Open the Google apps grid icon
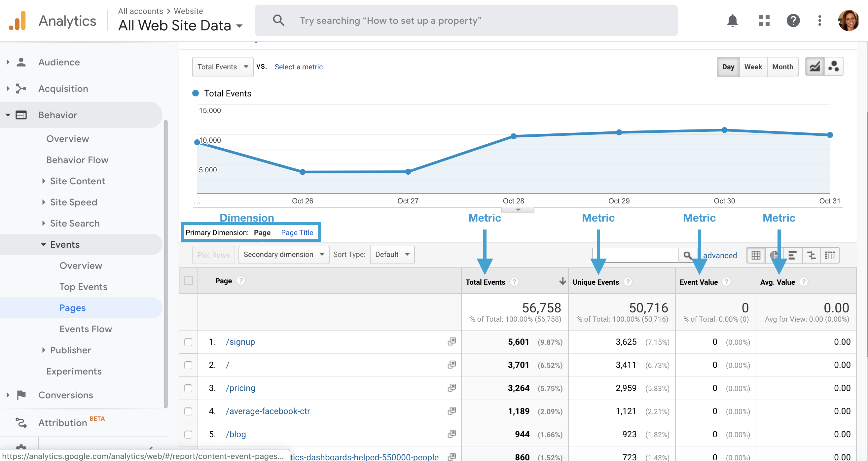This screenshot has height=461, width=868. pyautogui.click(x=764, y=20)
